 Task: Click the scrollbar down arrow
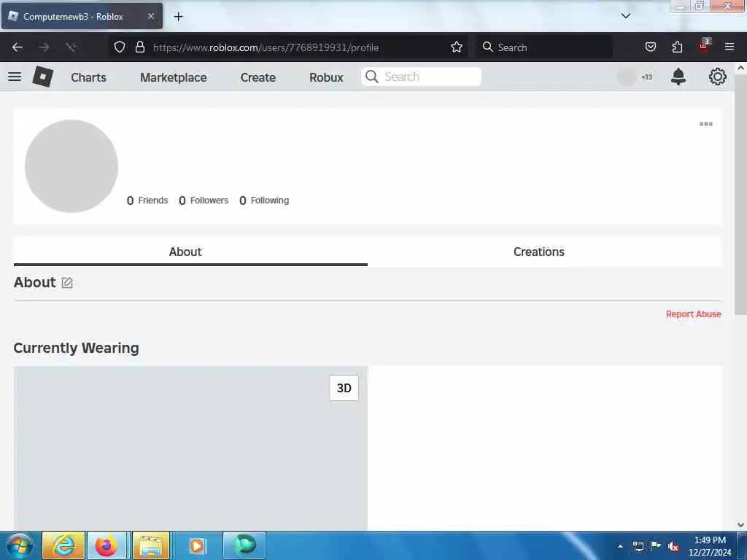click(x=740, y=525)
